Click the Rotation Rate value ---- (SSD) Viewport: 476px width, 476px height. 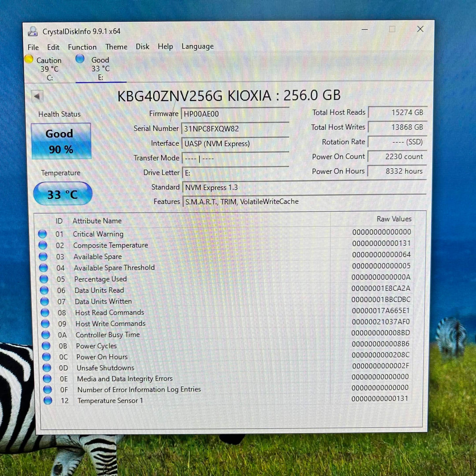pos(397,142)
